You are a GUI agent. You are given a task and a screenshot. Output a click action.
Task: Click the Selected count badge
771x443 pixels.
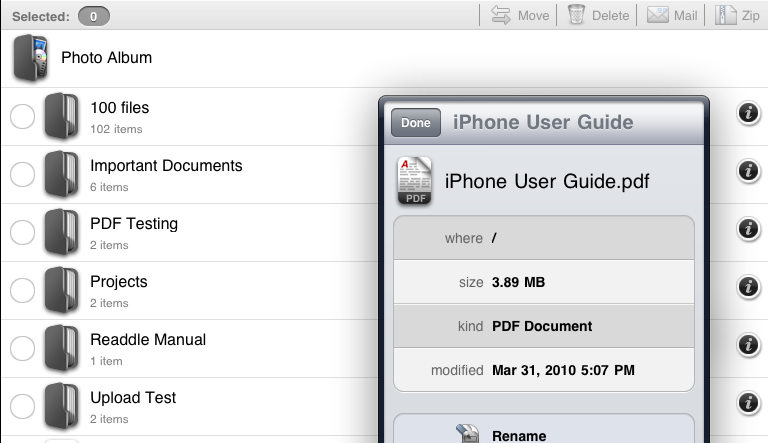click(93, 17)
